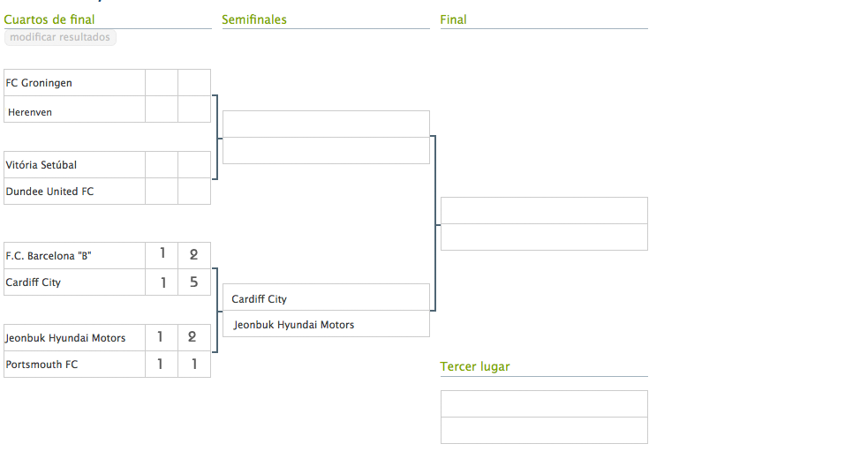The image size is (868, 459).
Task: Select Barcelona "B" score of 2
Action: (x=194, y=255)
